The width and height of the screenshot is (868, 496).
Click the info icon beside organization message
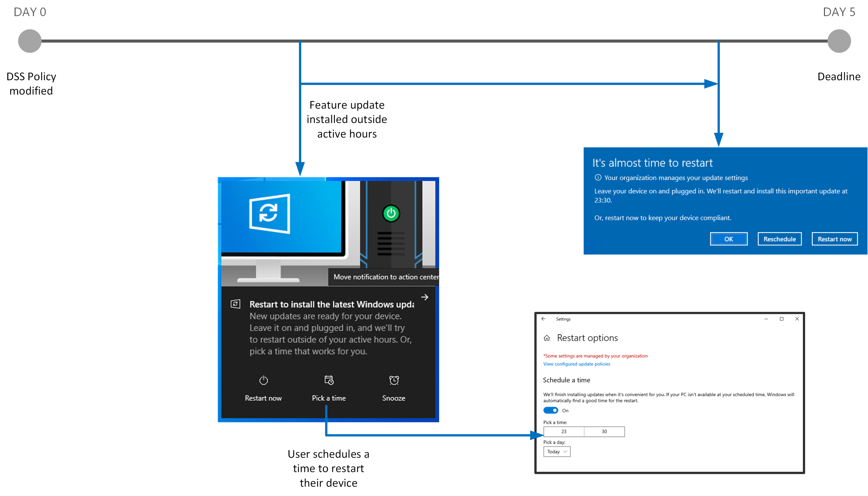(598, 178)
